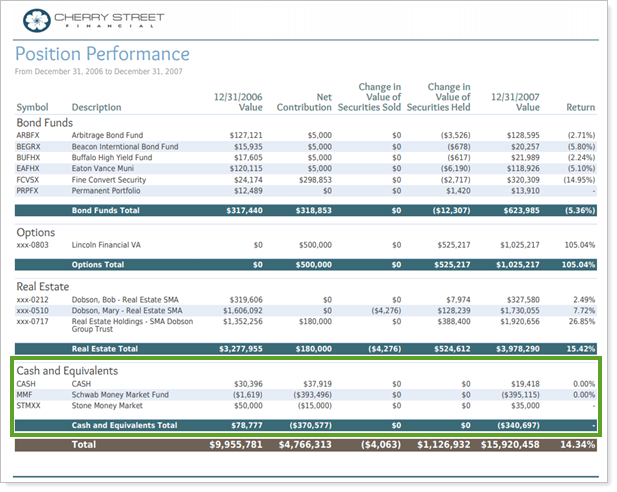Click the Return column header
Viewport: 617px width, 492px height.
(x=580, y=108)
